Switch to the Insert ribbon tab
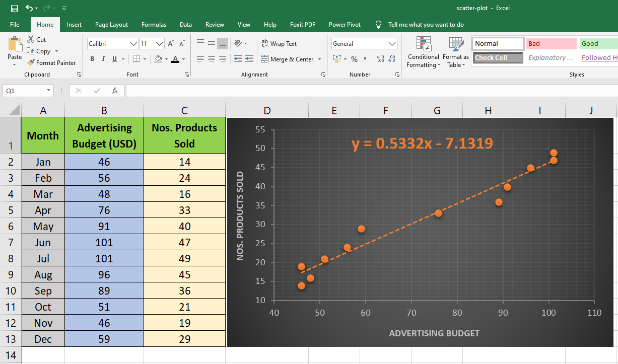Screen dimensions: 618x364 [x=74, y=25]
